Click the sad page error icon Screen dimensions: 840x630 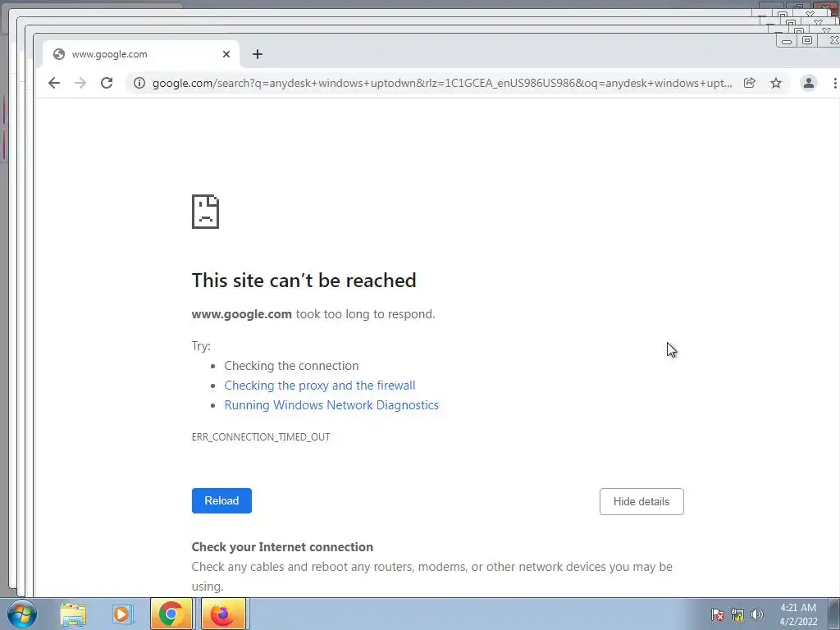coord(206,212)
